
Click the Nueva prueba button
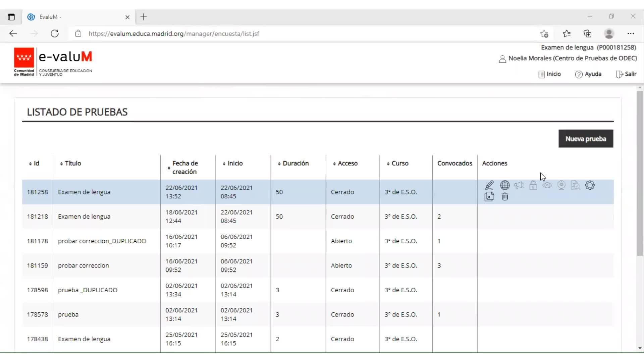pos(586,139)
